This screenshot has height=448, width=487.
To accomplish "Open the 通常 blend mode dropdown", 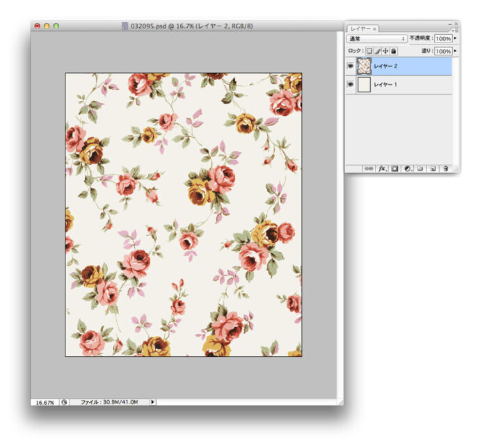I will [x=377, y=39].
